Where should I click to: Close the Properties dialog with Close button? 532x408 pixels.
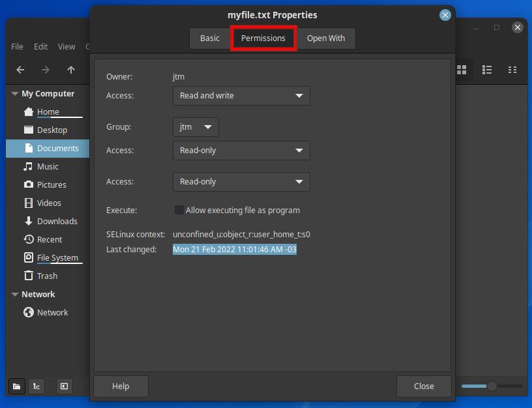[x=424, y=386]
